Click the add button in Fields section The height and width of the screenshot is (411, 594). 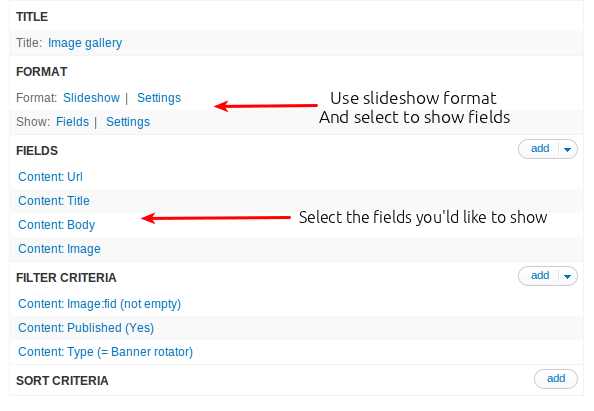coord(539,148)
